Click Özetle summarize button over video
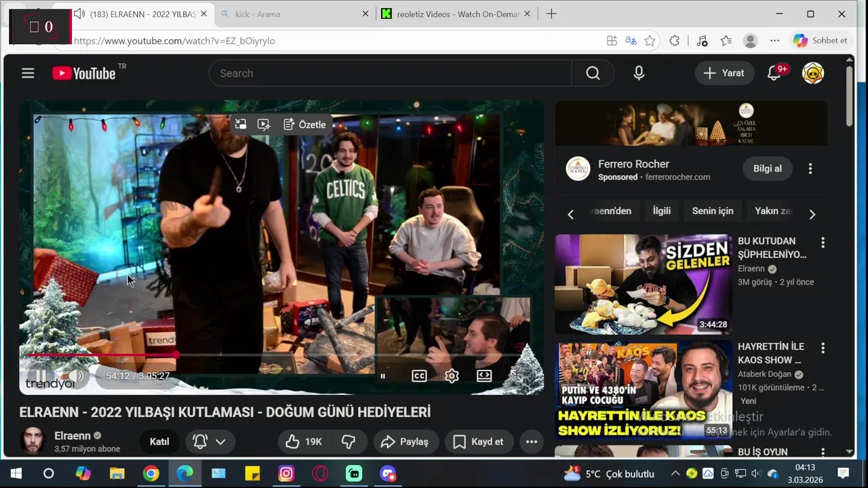Viewport: 868px width, 488px height. (304, 125)
